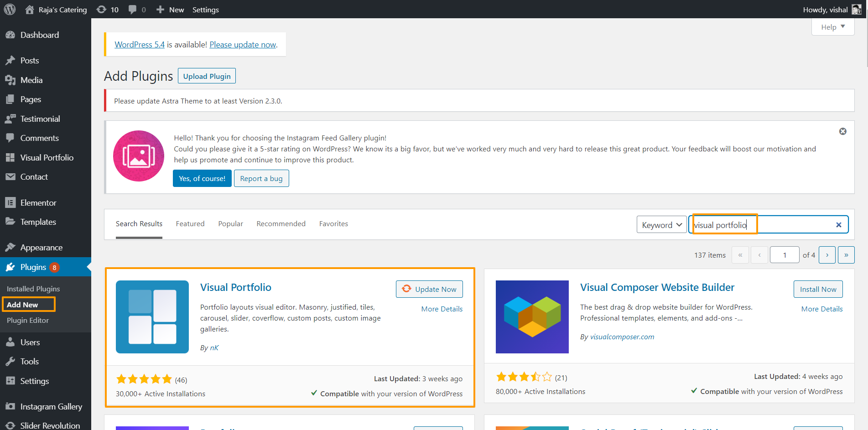Open visualcomposer.com author link
The image size is (868, 430).
tap(622, 337)
